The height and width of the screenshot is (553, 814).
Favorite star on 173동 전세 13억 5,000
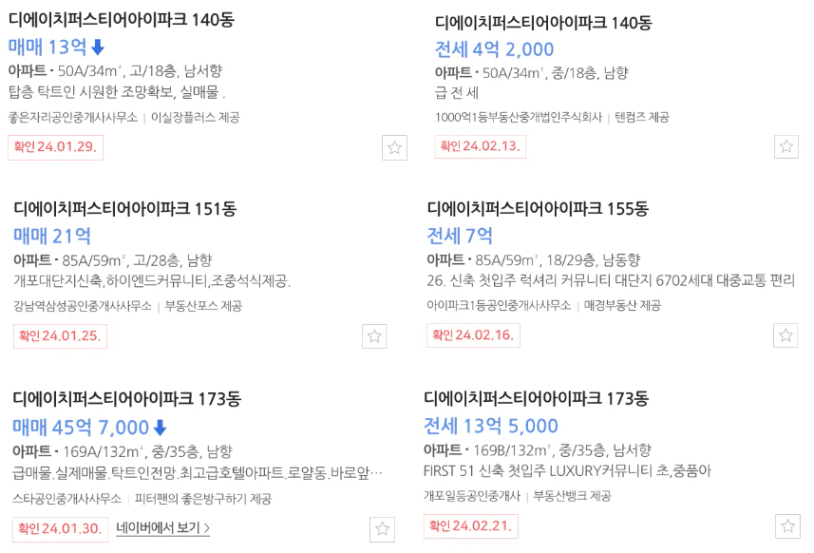(x=788, y=527)
